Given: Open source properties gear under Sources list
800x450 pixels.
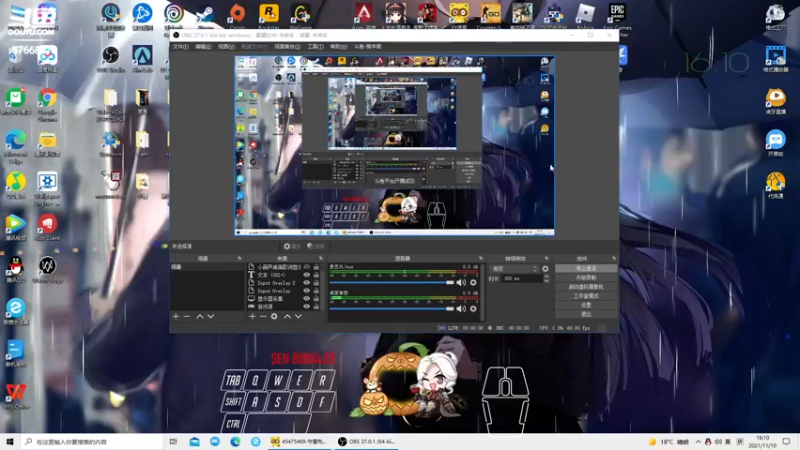Looking at the screenshot, I should coord(274,316).
